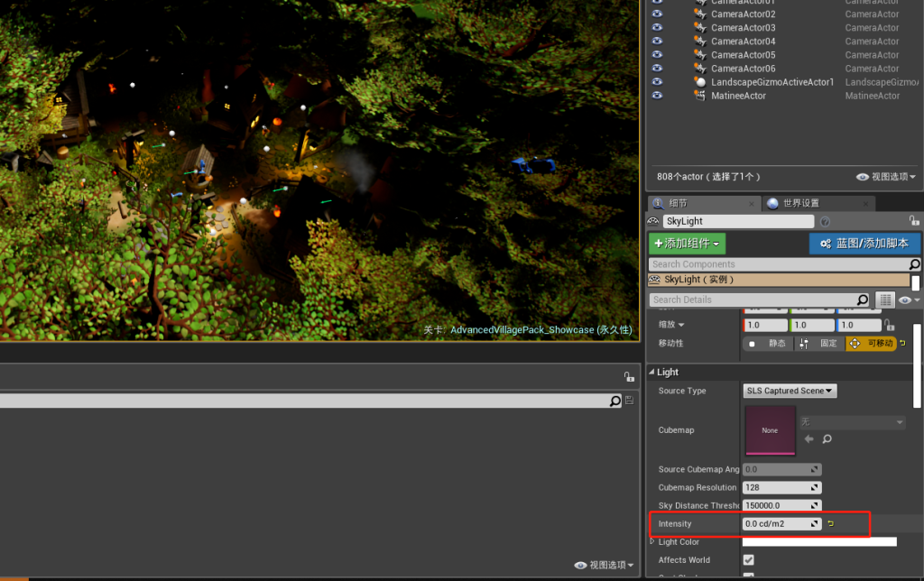
Task: Expand the Light Color property
Action: point(653,542)
